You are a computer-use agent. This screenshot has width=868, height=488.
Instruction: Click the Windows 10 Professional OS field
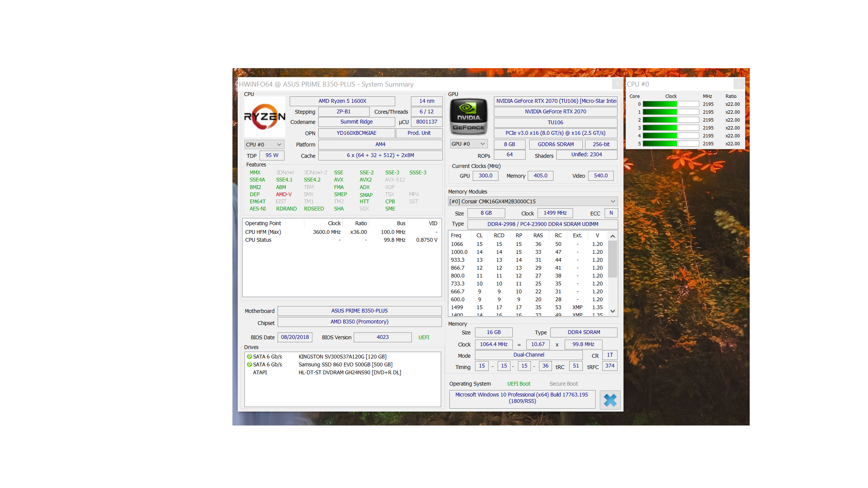pyautogui.click(x=522, y=398)
